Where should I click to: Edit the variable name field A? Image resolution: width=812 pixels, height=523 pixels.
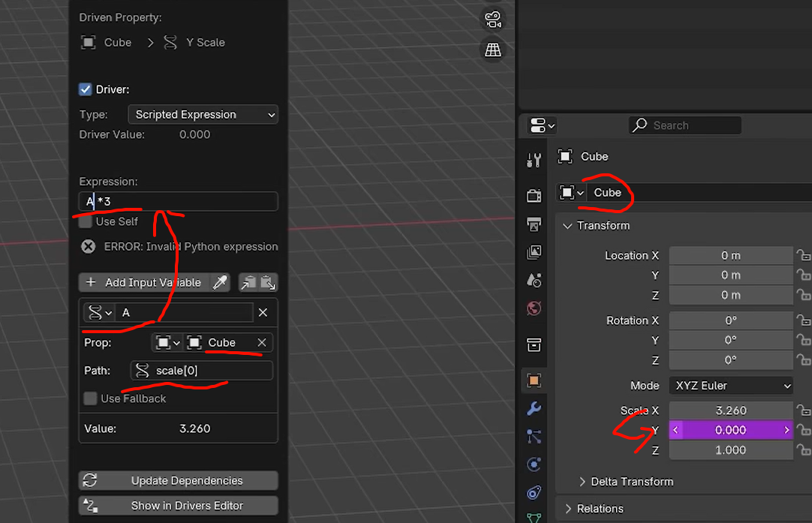(x=185, y=313)
